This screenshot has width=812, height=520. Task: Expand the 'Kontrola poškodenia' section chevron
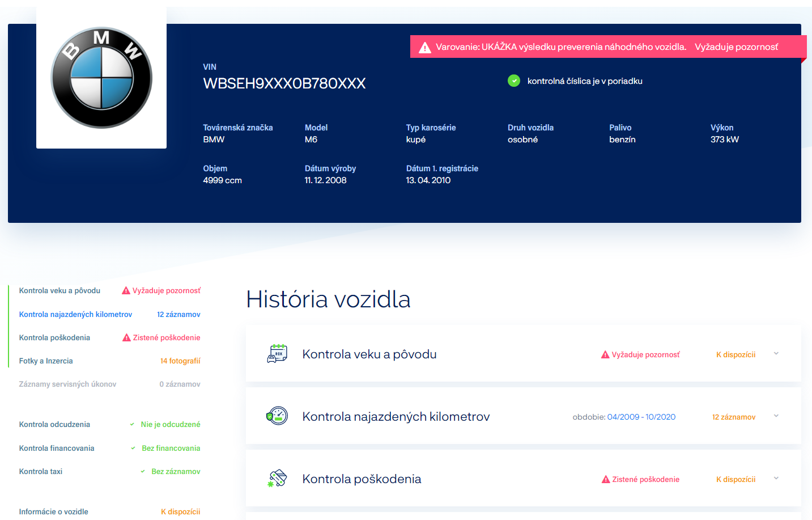point(776,479)
